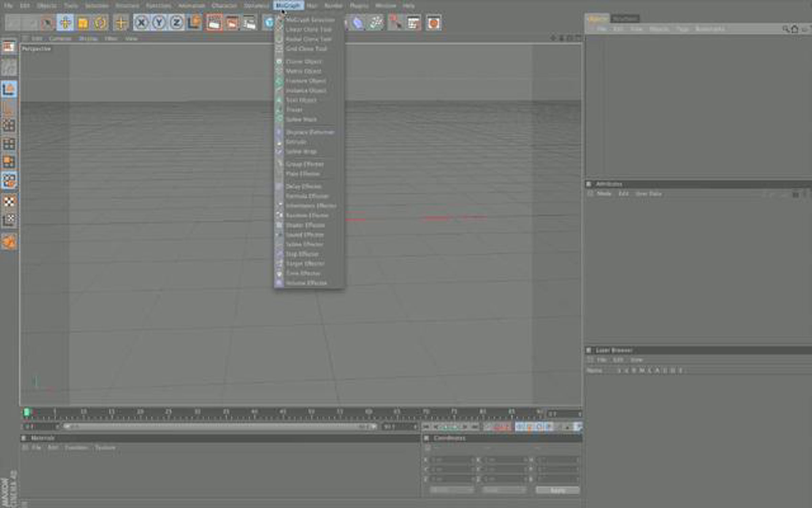Screen dimensions: 812x508
Task: Click the timeline preview range slider
Action: pos(220,427)
